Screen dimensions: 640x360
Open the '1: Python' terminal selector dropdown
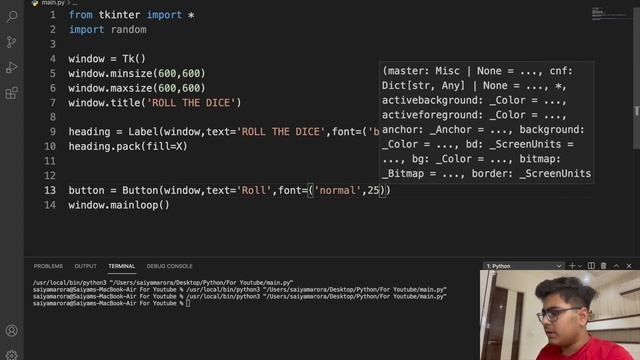[524, 266]
